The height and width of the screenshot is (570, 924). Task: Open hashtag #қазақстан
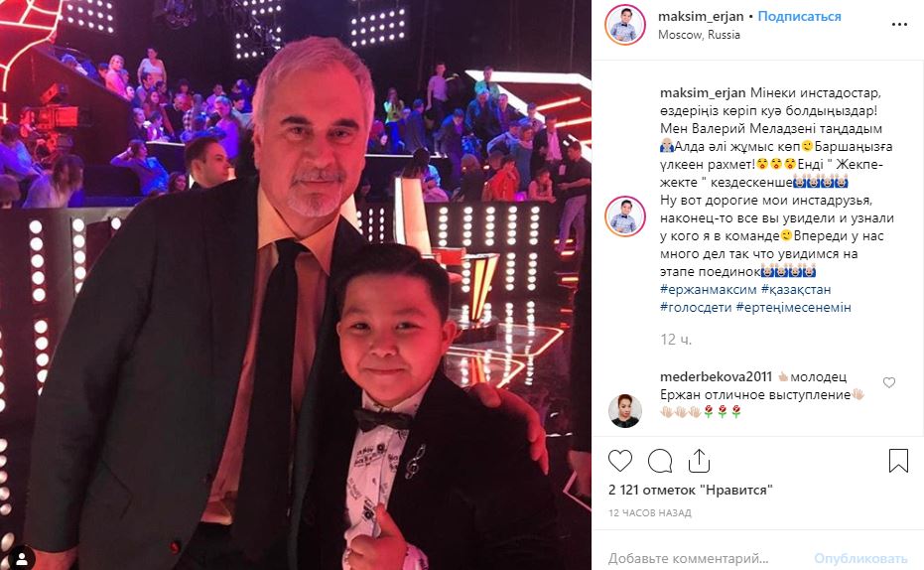click(x=796, y=289)
